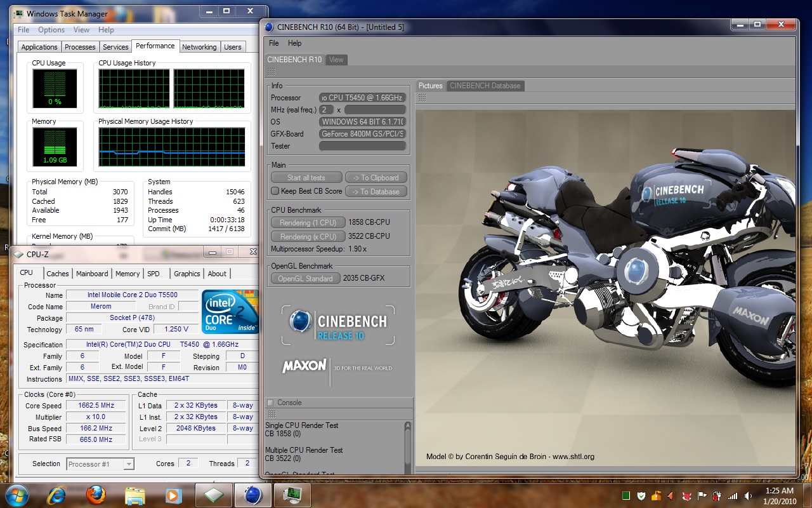Screen dimensions: 812x508
Task: Click the Tester name input field
Action: [x=362, y=146]
